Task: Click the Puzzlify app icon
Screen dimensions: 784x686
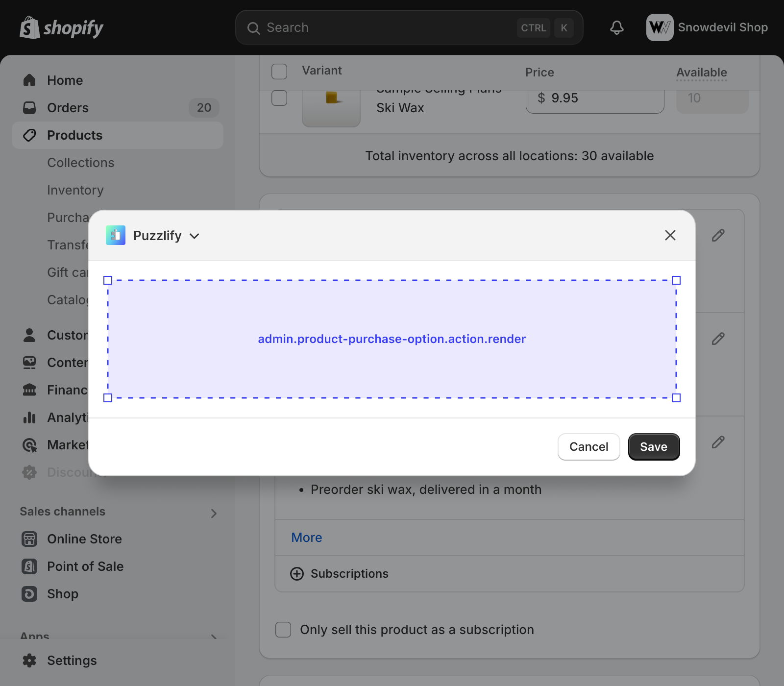Action: tap(116, 236)
